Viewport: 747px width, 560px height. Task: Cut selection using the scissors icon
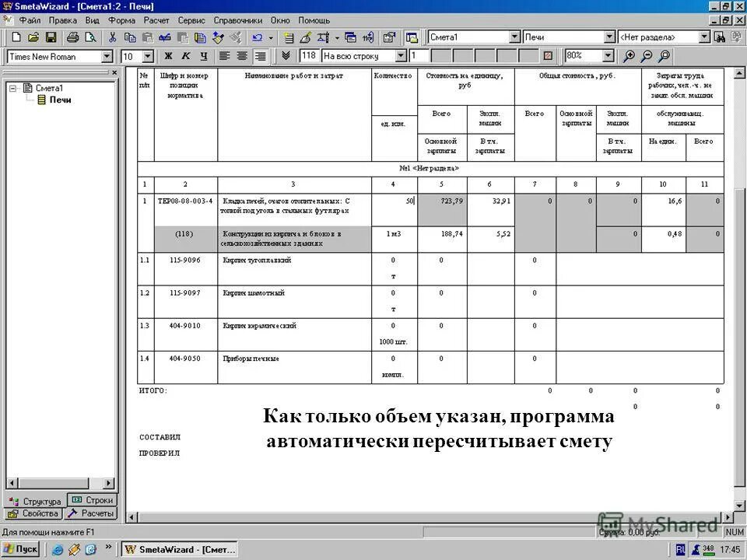click(x=112, y=37)
